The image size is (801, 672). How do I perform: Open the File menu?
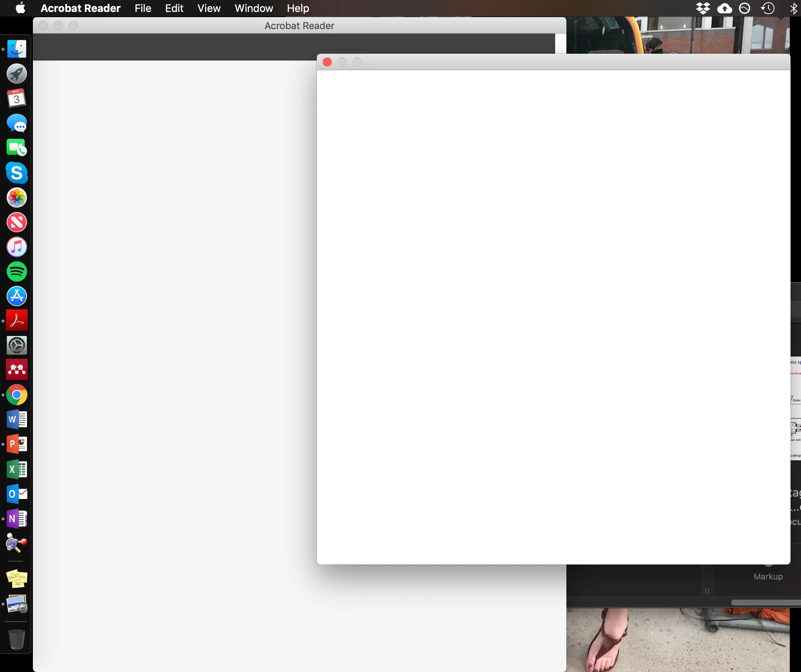click(x=143, y=8)
